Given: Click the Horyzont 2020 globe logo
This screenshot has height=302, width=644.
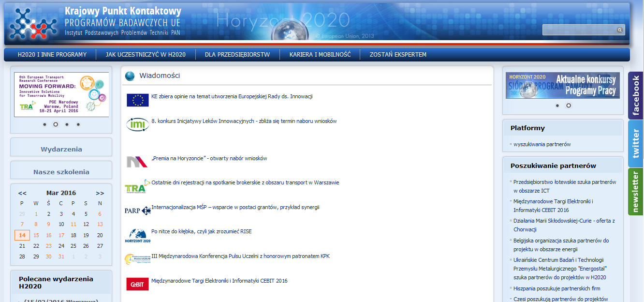Looking at the screenshot, I should coord(138,235).
